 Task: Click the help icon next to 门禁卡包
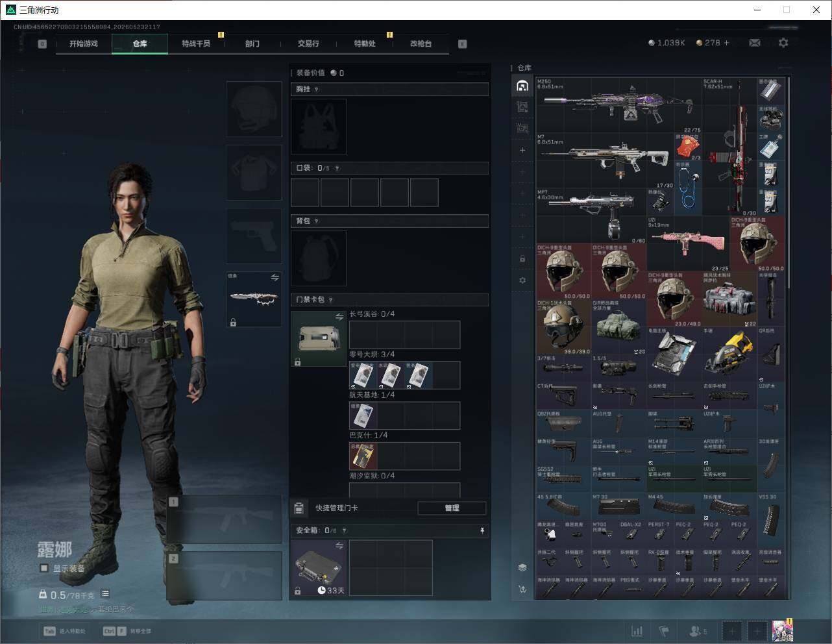[331, 300]
